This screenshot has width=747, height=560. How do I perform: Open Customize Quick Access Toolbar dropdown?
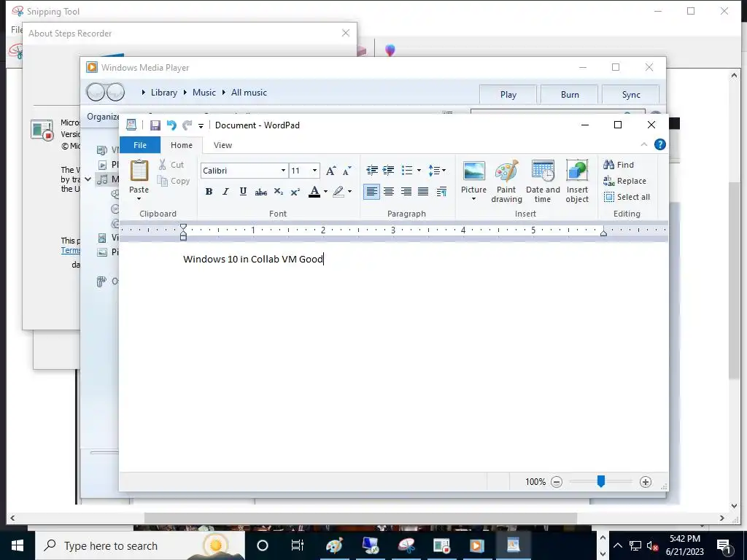pos(201,125)
